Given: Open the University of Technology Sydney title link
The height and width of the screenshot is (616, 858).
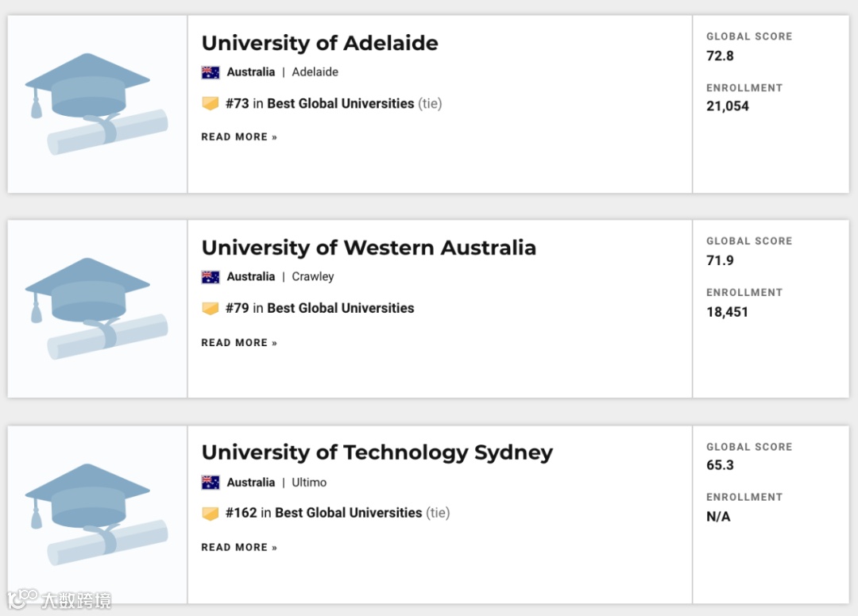Looking at the screenshot, I should pos(377,452).
